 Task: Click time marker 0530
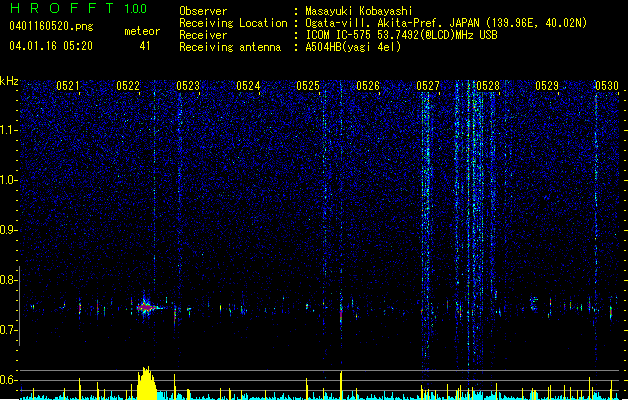point(607,86)
